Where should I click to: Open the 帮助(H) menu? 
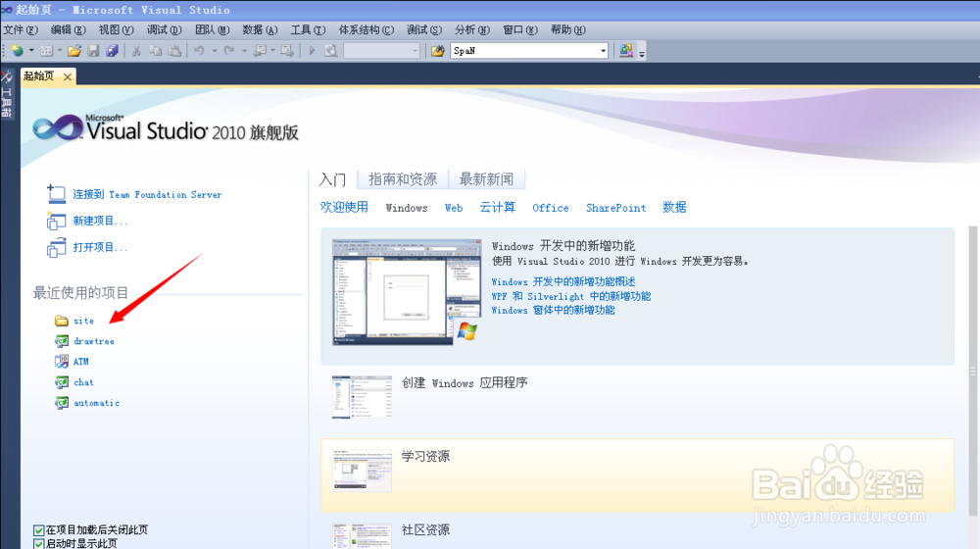tap(568, 30)
